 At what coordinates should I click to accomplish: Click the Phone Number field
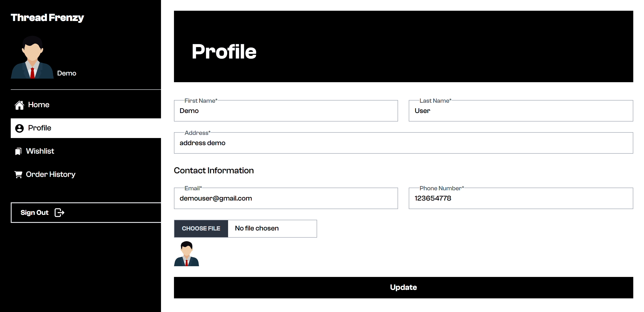coord(521,198)
